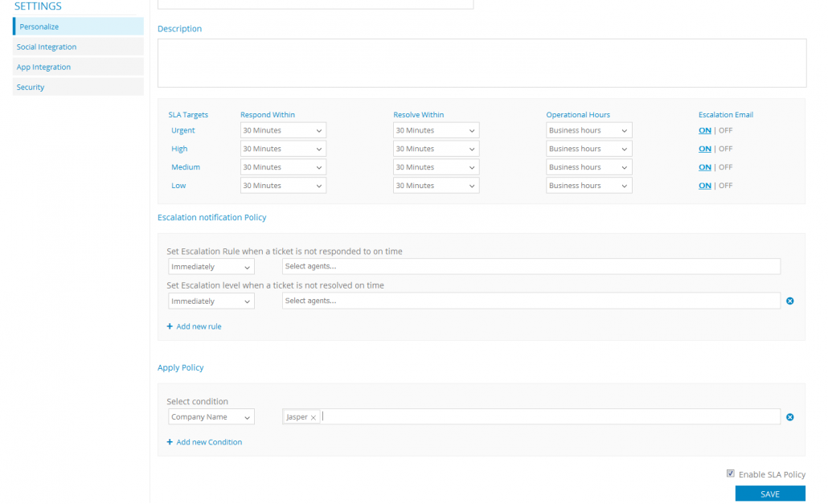Open App Integration settings

click(x=78, y=67)
